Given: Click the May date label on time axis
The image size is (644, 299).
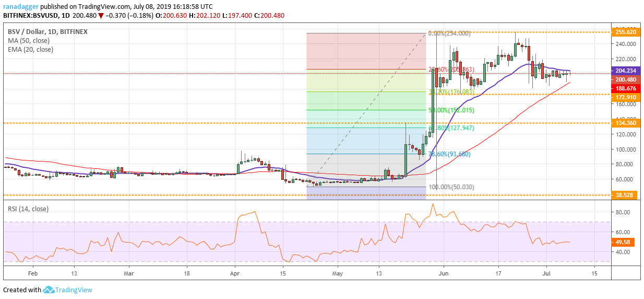Looking at the screenshot, I should pos(338,273).
